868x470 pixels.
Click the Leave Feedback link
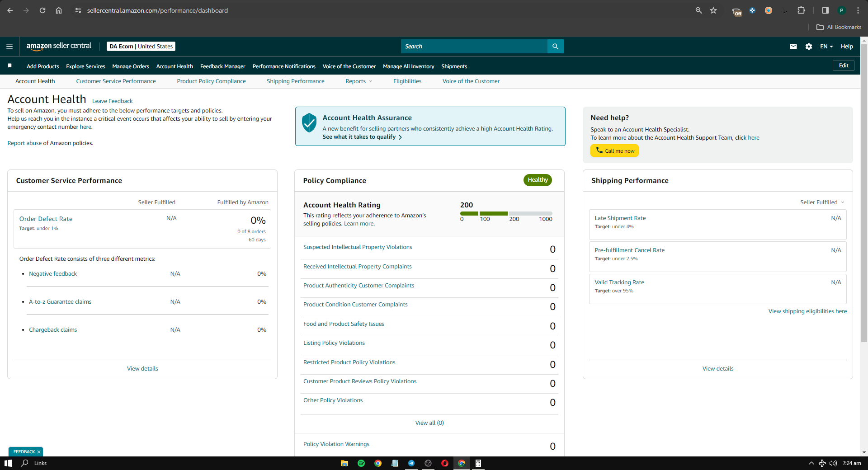coord(112,101)
